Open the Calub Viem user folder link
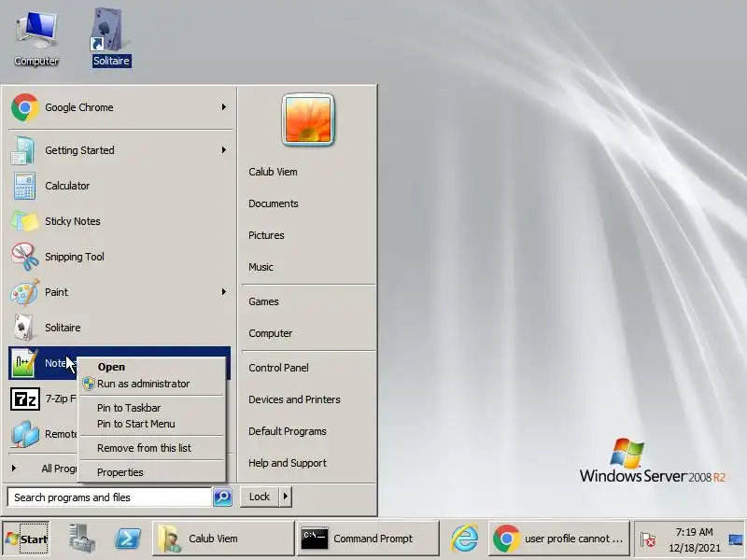 coord(273,172)
